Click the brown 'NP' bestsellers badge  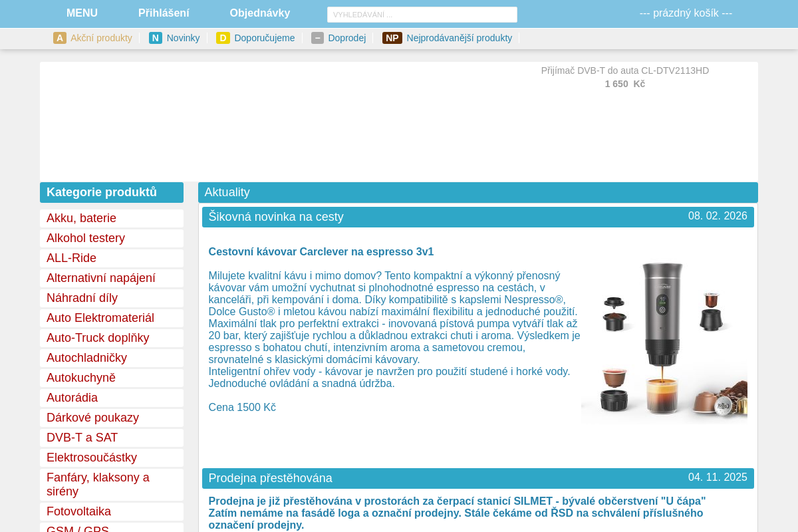(392, 38)
